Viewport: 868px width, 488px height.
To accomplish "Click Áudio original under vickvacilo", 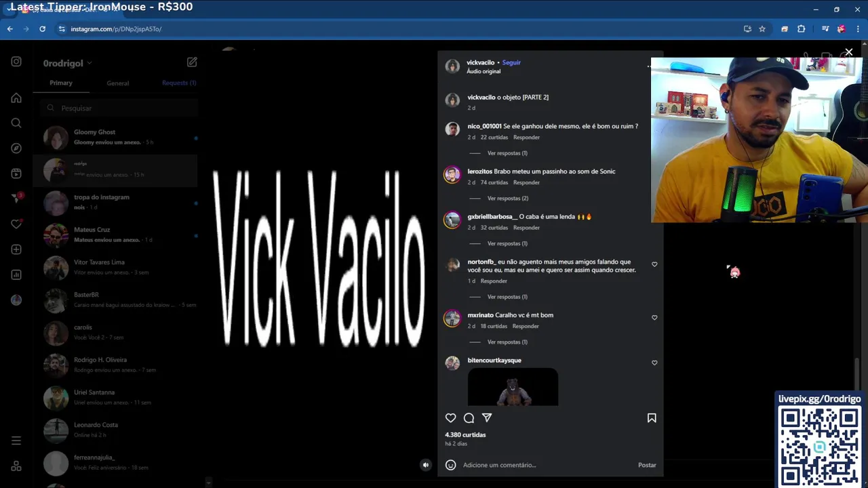I will (484, 71).
